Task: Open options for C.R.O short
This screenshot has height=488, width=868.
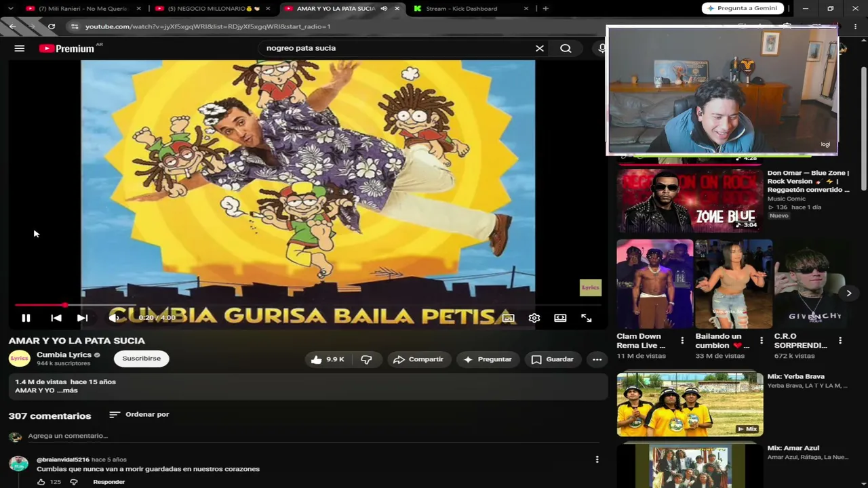Action: (840, 340)
